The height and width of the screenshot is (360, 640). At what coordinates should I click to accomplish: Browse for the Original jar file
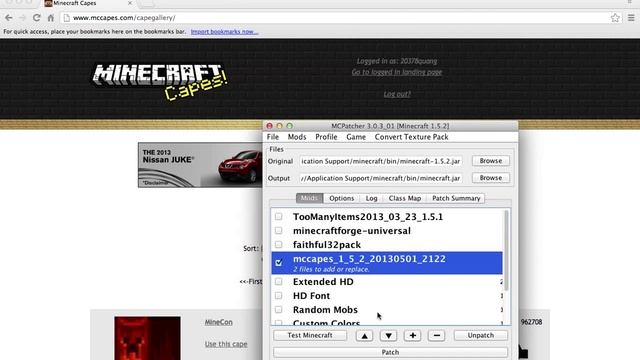coord(491,161)
